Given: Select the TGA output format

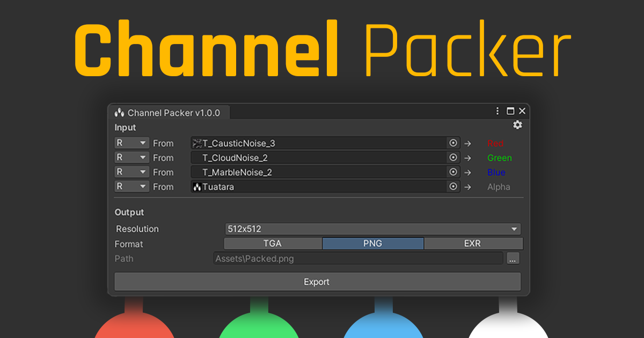Looking at the screenshot, I should coord(273,243).
